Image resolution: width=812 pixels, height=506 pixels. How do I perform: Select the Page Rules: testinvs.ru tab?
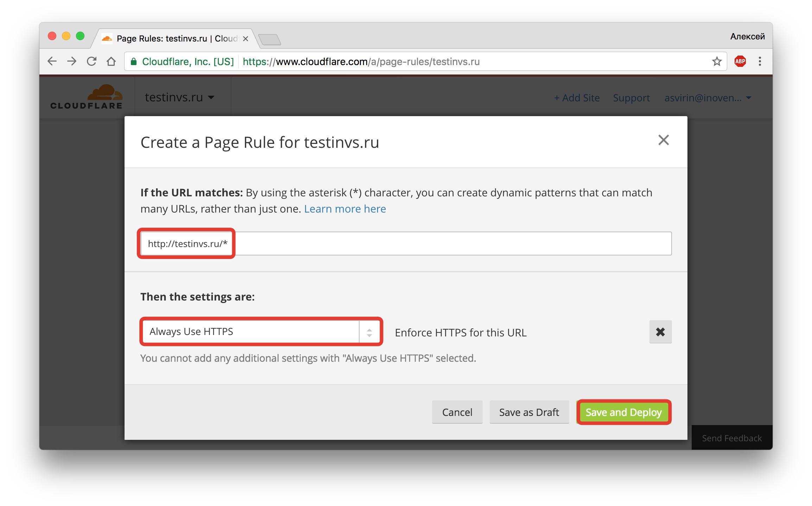(x=176, y=39)
